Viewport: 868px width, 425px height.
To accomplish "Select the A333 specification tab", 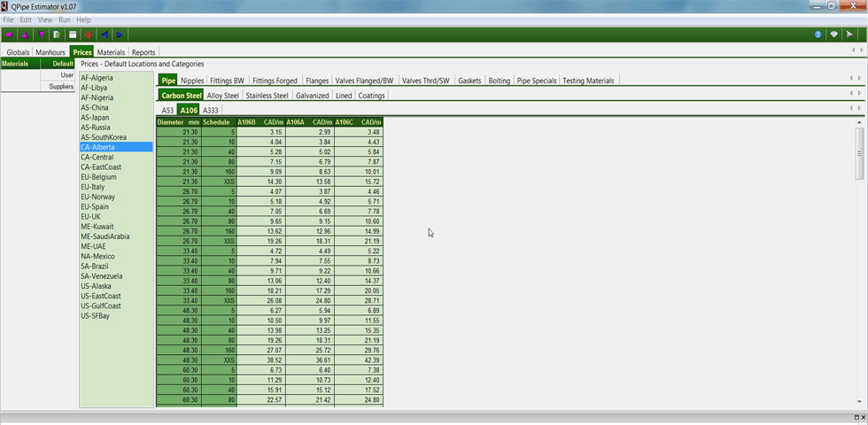I will tap(211, 110).
